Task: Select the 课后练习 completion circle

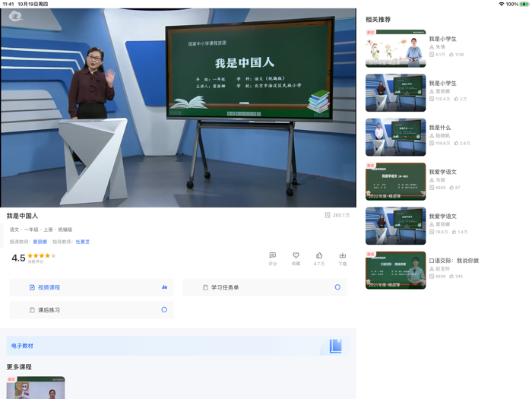Action: (164, 310)
